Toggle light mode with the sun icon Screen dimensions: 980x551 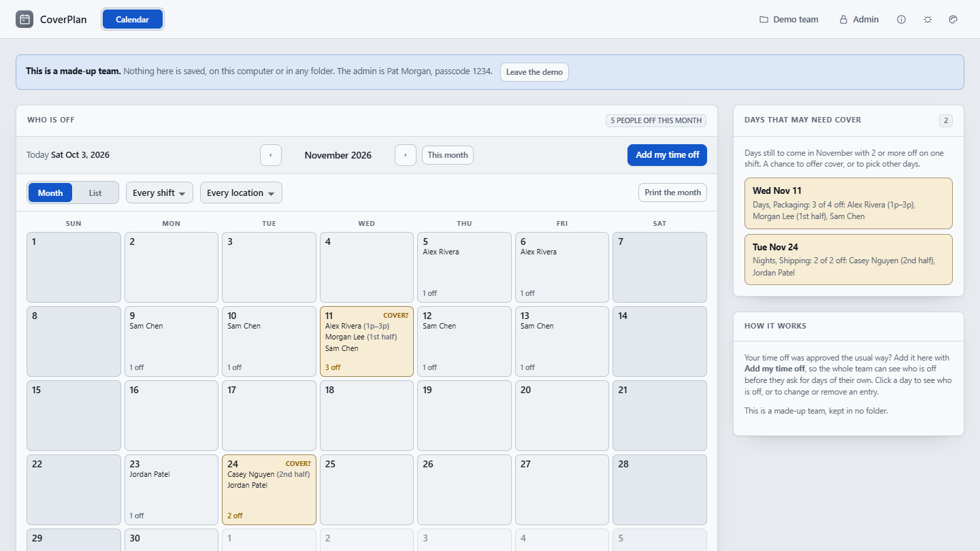pyautogui.click(x=928, y=20)
